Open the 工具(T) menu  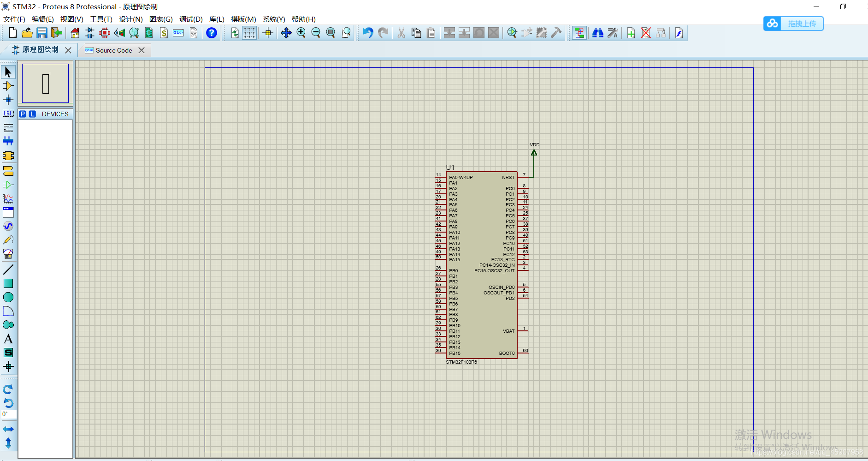[x=101, y=19]
